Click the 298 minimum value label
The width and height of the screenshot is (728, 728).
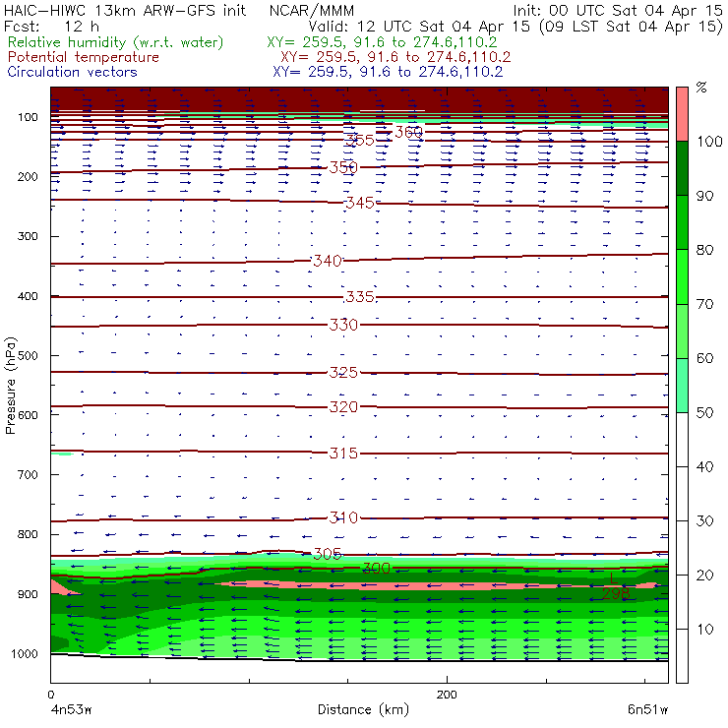(x=616, y=593)
